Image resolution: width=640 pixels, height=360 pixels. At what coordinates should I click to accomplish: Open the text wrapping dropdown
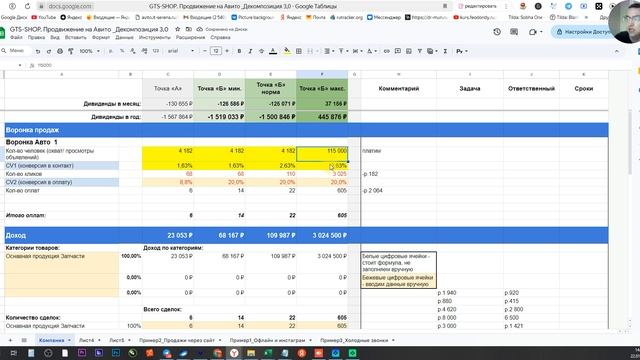click(x=357, y=51)
